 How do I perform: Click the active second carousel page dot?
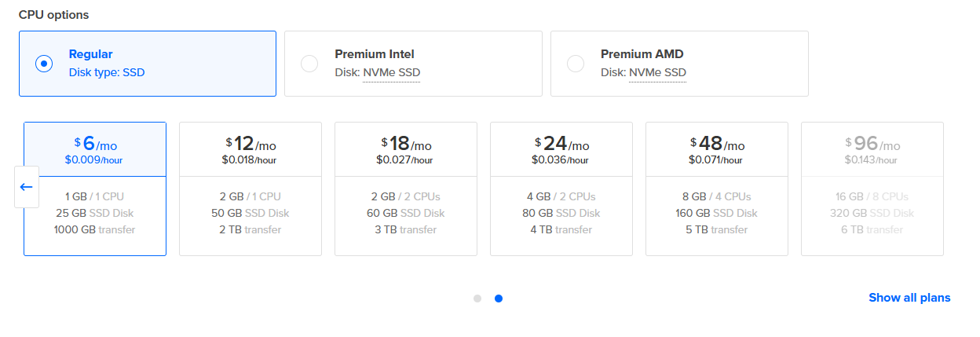click(499, 299)
